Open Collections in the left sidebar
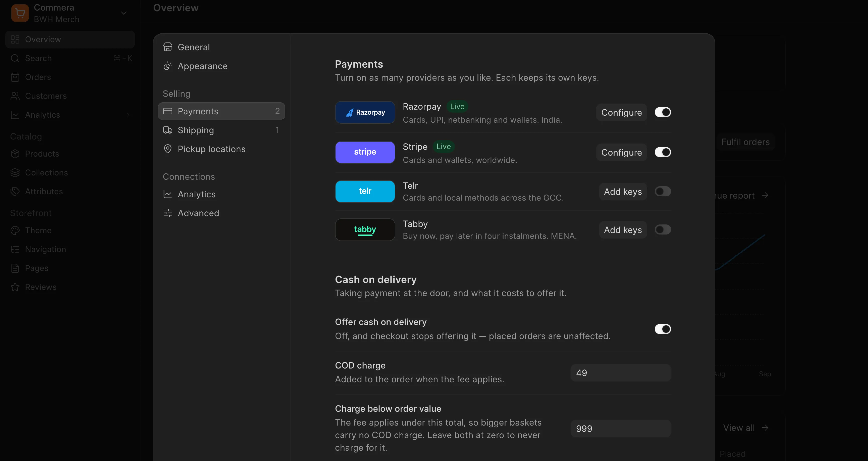 (70, 172)
